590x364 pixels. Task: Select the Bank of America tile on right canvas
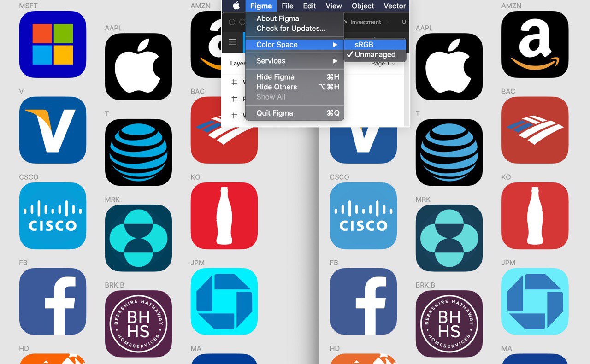[x=535, y=130]
